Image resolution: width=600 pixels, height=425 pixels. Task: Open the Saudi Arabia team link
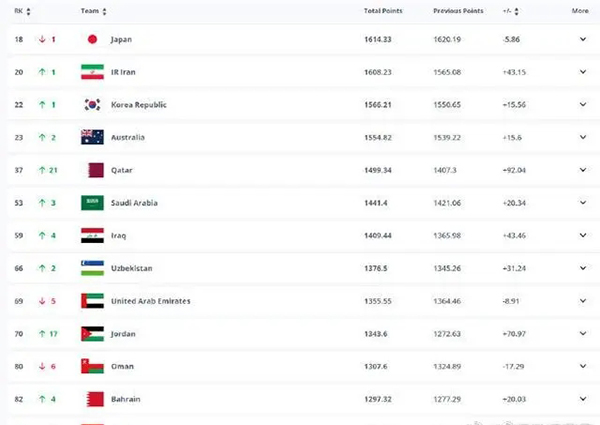point(134,203)
